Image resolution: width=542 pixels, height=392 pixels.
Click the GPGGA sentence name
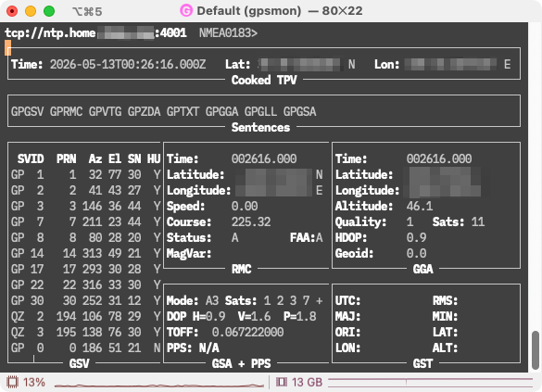[x=222, y=111]
